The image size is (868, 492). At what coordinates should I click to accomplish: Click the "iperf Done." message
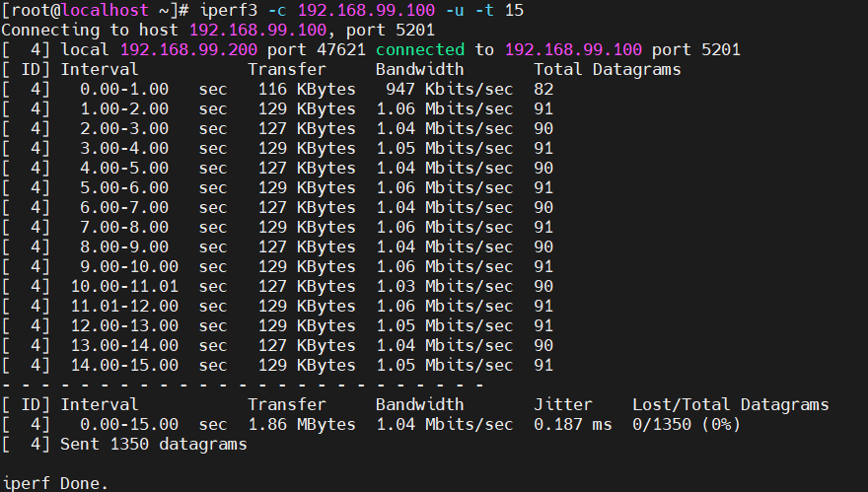[54, 483]
